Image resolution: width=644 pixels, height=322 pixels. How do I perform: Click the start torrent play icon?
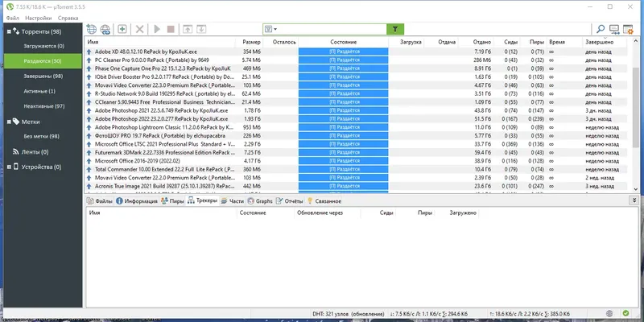pyautogui.click(x=157, y=29)
